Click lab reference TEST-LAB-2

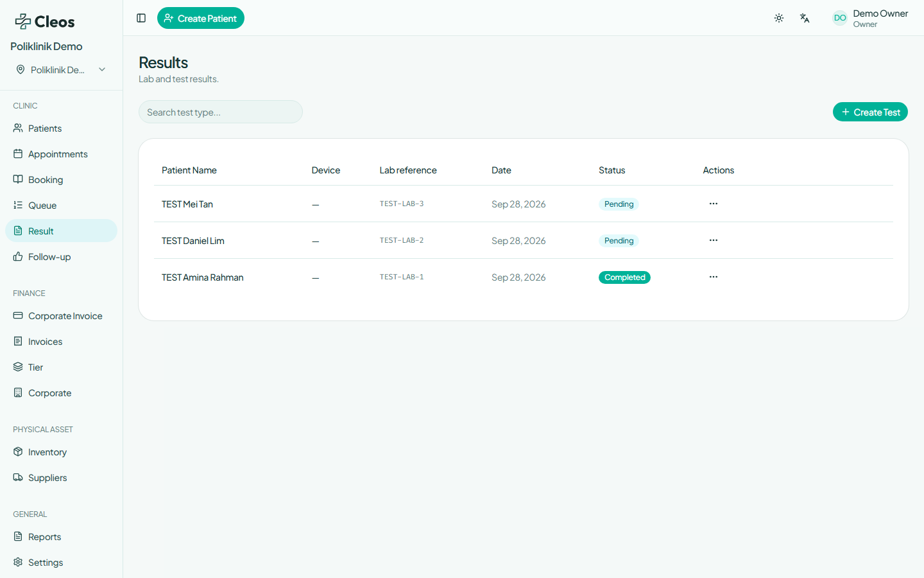pos(402,240)
